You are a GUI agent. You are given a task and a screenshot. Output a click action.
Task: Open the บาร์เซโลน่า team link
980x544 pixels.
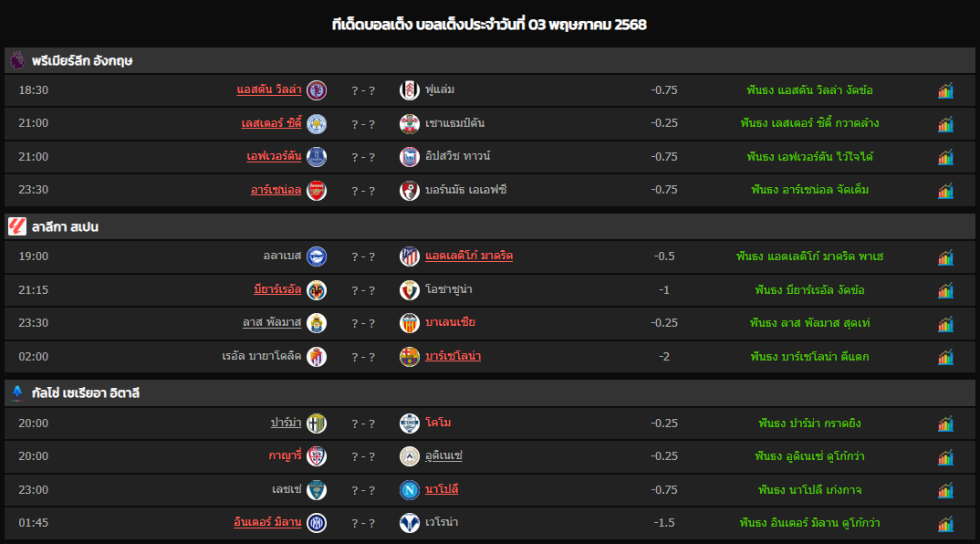tap(454, 356)
